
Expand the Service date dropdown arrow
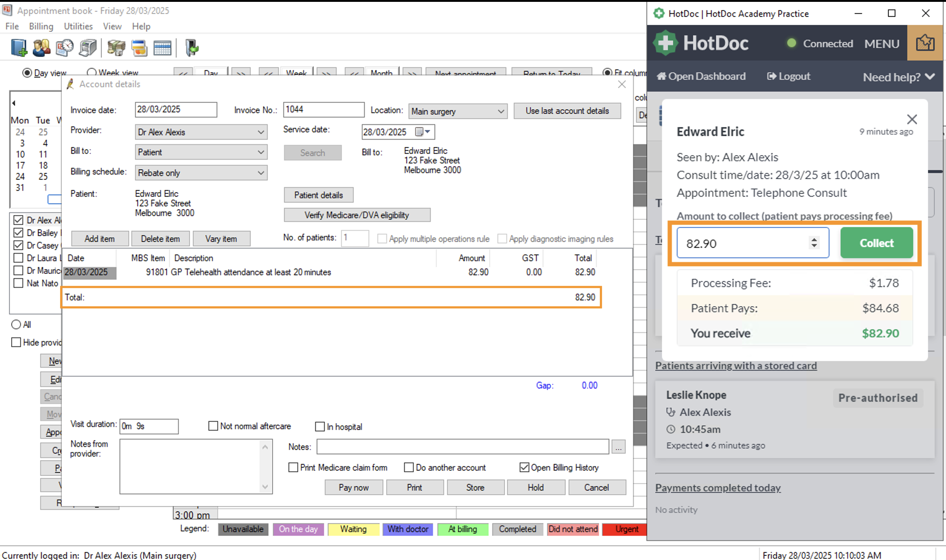(x=428, y=132)
